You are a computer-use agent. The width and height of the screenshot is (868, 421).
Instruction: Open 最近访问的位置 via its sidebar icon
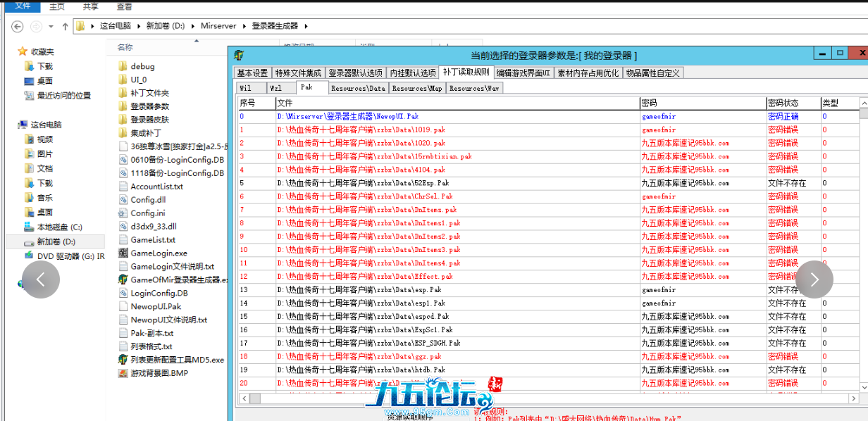[29, 95]
